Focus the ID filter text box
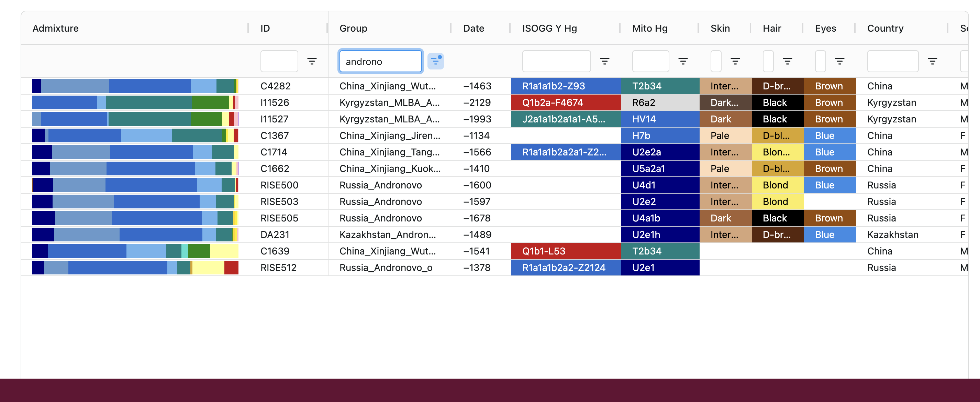The width and height of the screenshot is (980, 402). pos(279,61)
